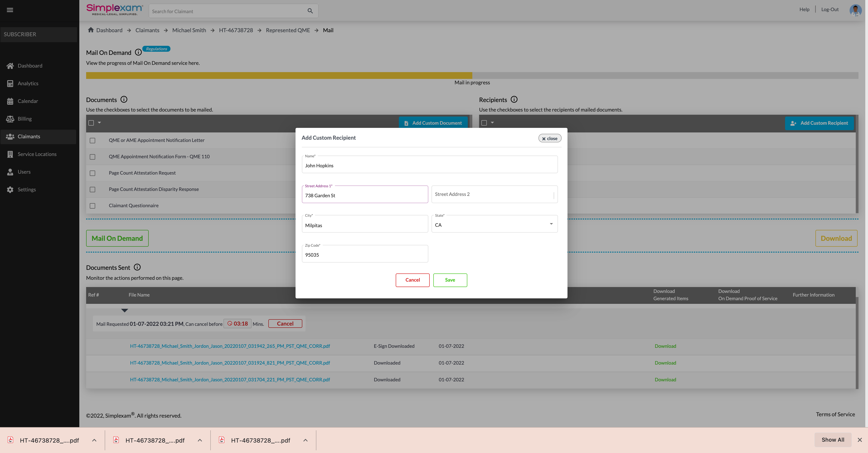
Task: Click the green Save button
Action: pyautogui.click(x=450, y=280)
